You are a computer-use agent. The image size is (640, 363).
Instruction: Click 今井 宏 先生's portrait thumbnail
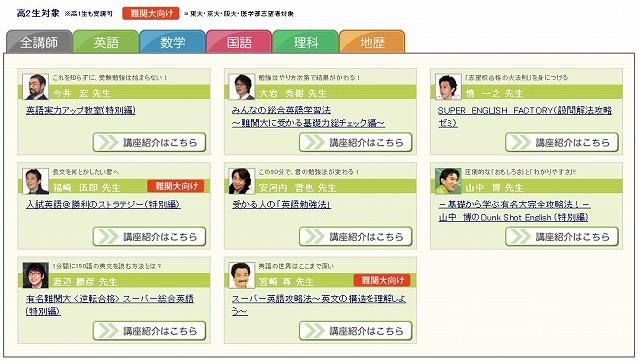click(x=36, y=87)
